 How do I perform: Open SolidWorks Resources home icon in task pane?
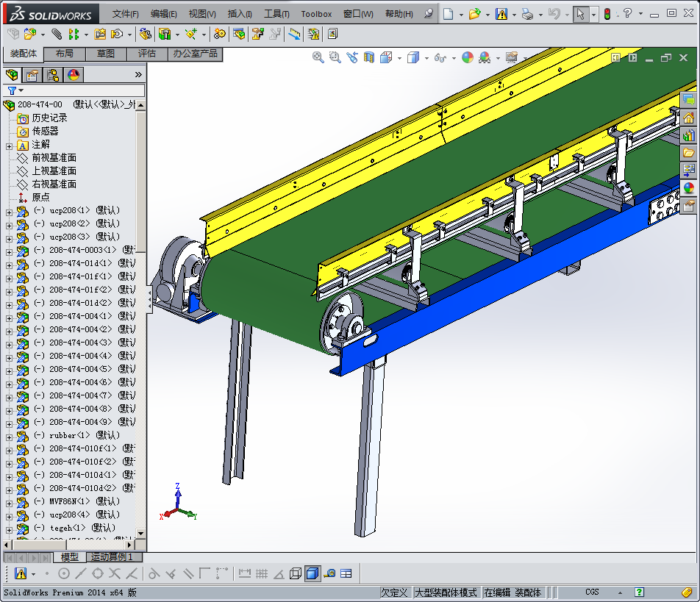(689, 118)
